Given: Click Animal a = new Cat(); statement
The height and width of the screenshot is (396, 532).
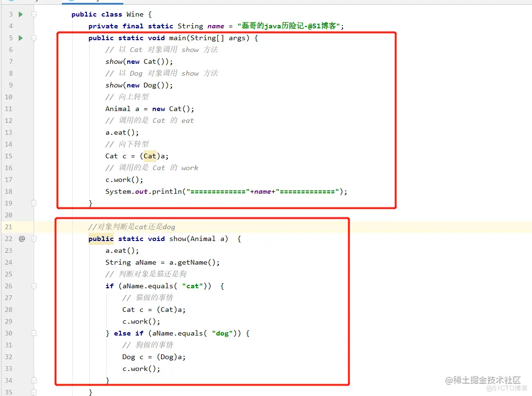Looking at the screenshot, I should coord(150,109).
